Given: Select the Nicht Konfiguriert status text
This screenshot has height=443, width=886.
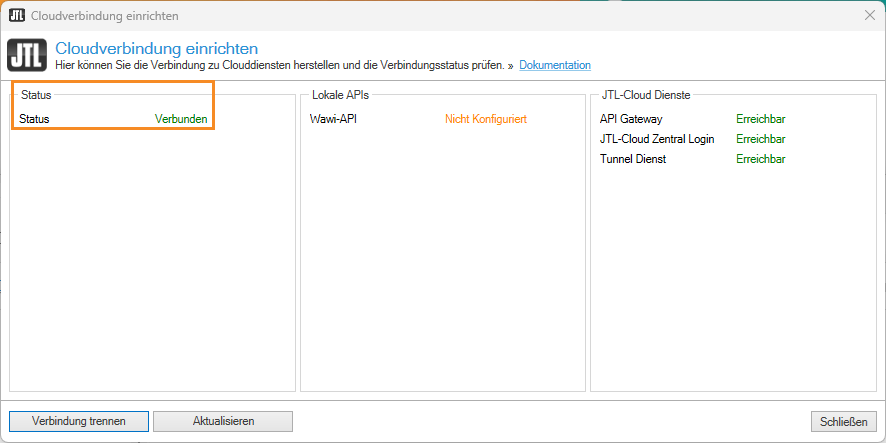Looking at the screenshot, I should pyautogui.click(x=485, y=119).
